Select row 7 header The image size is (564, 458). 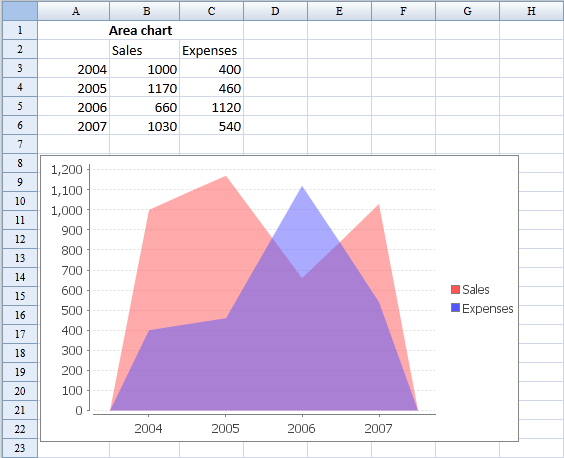[20, 144]
